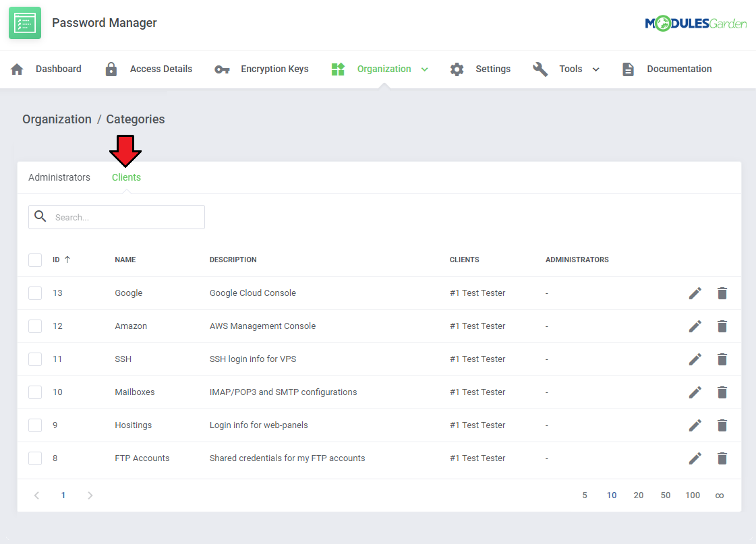This screenshot has width=756, height=544.
Task: Show 5 entries per page
Action: tap(584, 495)
